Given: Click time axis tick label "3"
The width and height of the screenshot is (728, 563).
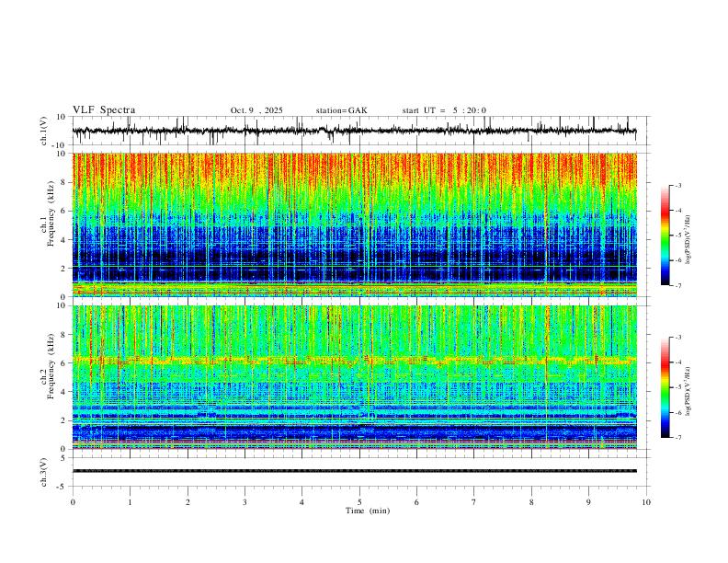Looking at the screenshot, I should pyautogui.click(x=245, y=502).
